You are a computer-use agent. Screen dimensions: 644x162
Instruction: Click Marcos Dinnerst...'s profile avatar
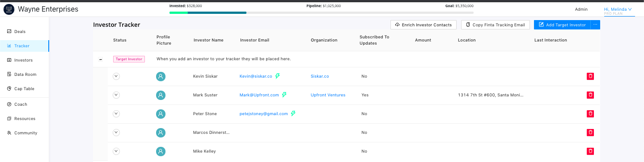pyautogui.click(x=161, y=133)
